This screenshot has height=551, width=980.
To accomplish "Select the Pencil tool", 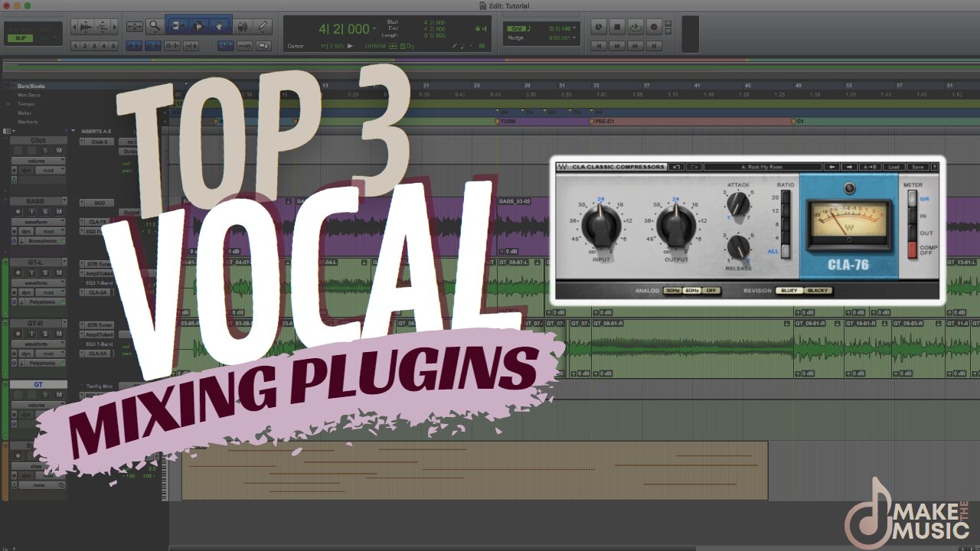I will click(x=263, y=26).
